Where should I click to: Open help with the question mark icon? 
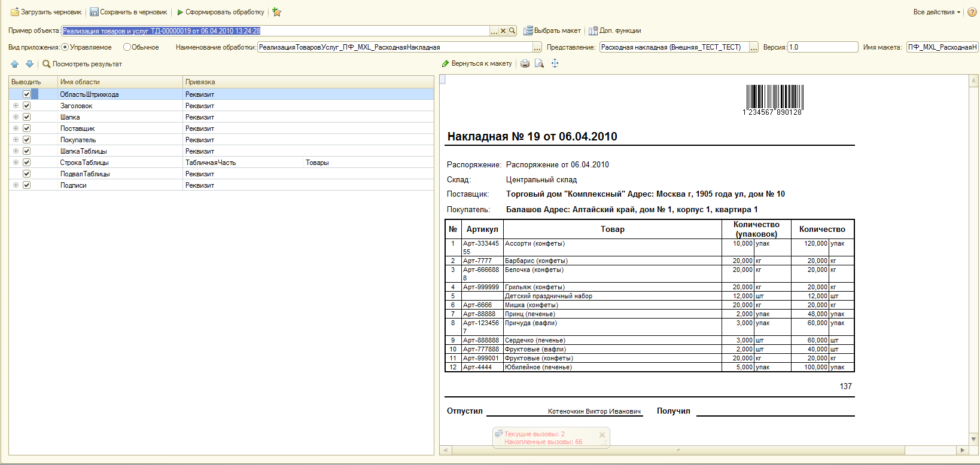972,12
